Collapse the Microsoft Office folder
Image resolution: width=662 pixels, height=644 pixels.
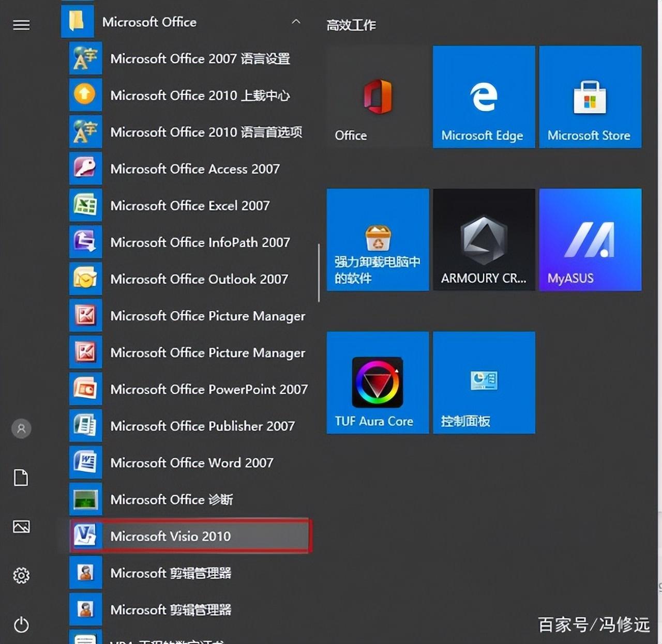pos(295,22)
